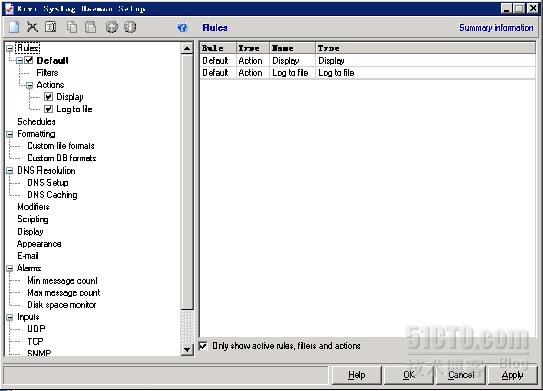Open the top-level Display settings item
Image resolution: width=543 pixels, height=391 pixels.
(x=30, y=232)
